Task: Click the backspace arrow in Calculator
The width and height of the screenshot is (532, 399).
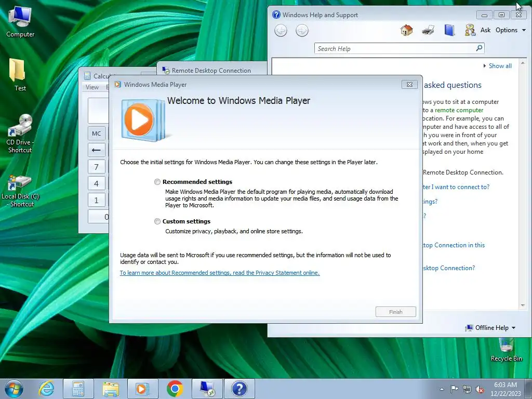Action: (x=96, y=150)
